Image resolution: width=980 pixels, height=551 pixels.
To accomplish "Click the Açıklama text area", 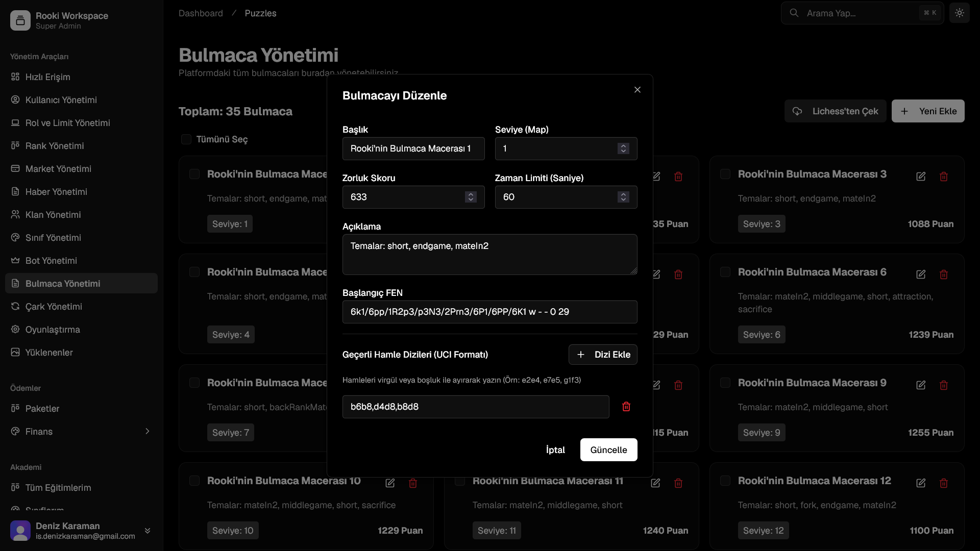I will click(490, 255).
